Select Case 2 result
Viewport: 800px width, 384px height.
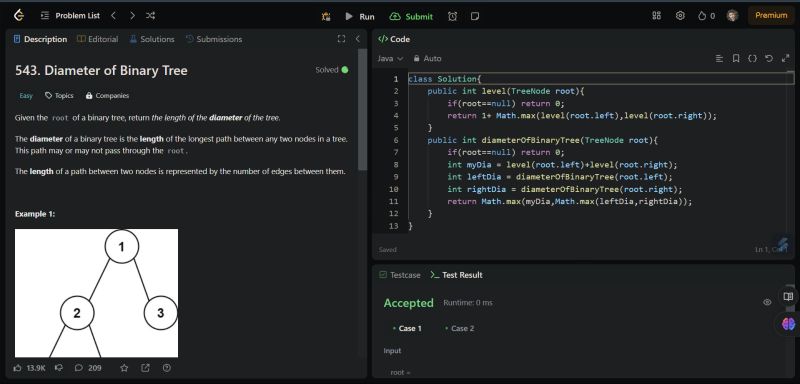(x=459, y=328)
